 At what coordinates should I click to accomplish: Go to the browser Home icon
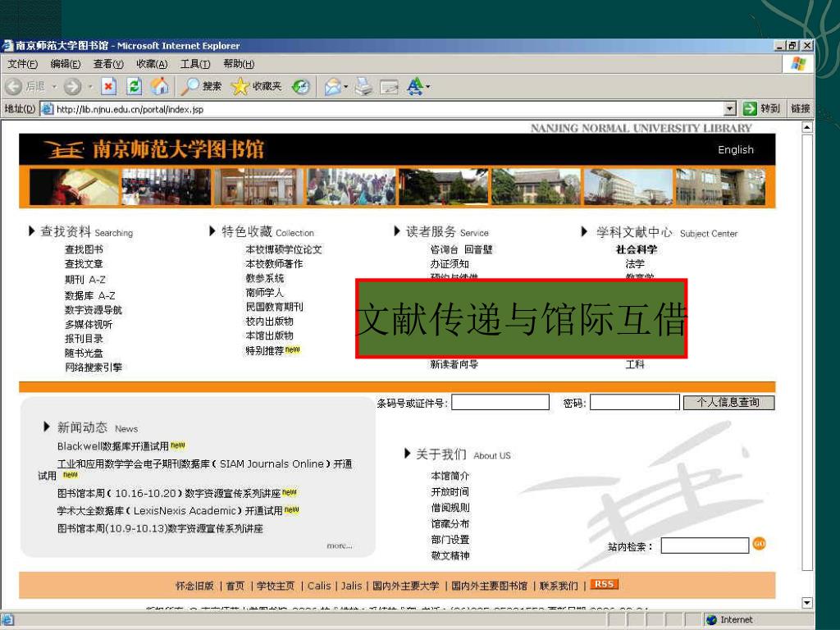(x=159, y=86)
